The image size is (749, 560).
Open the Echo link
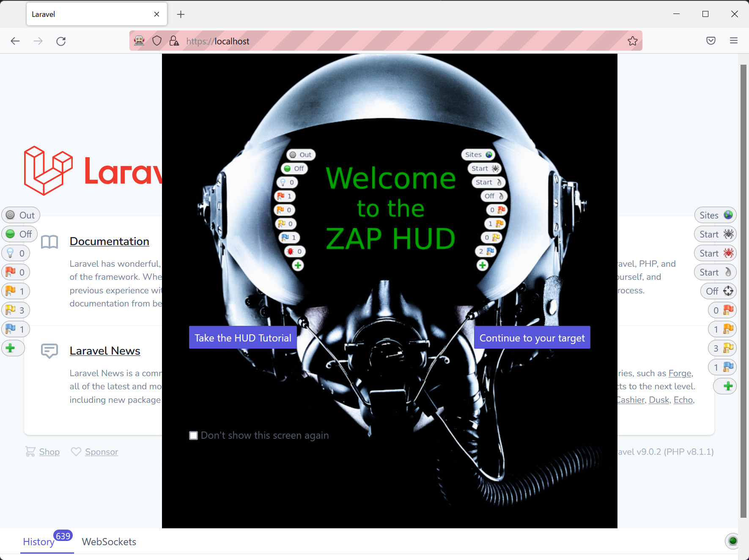(x=683, y=400)
